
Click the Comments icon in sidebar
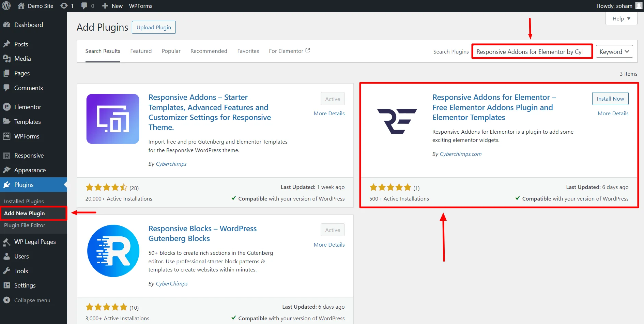6,88
